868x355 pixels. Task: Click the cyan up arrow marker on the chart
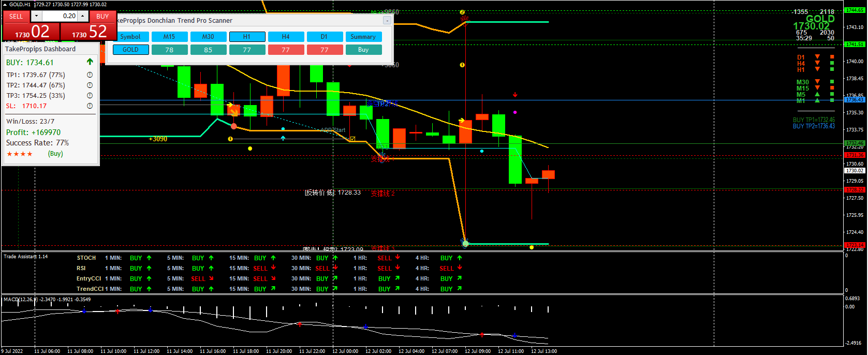[x=283, y=138]
